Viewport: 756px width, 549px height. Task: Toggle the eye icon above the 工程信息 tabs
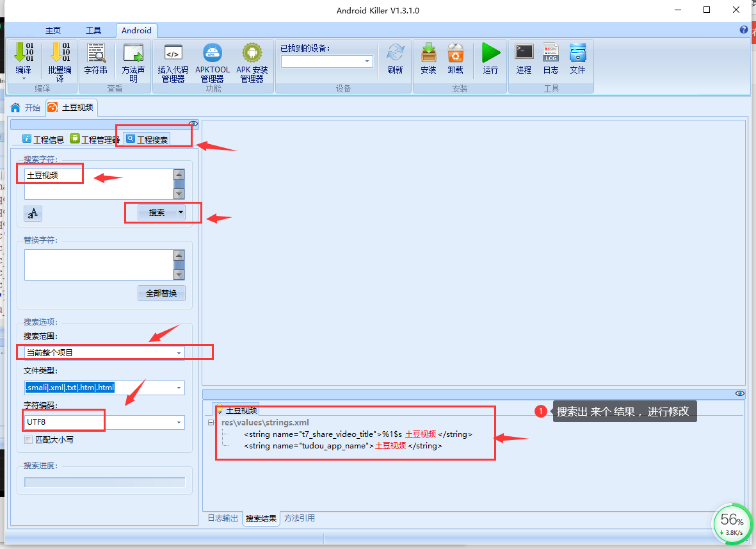[193, 124]
